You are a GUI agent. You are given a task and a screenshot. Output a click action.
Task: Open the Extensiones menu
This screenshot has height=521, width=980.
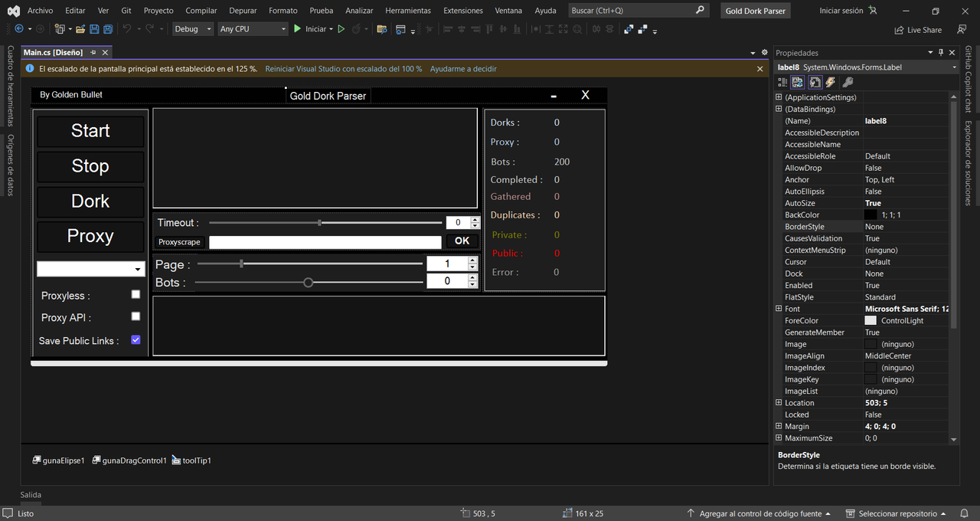pos(463,11)
